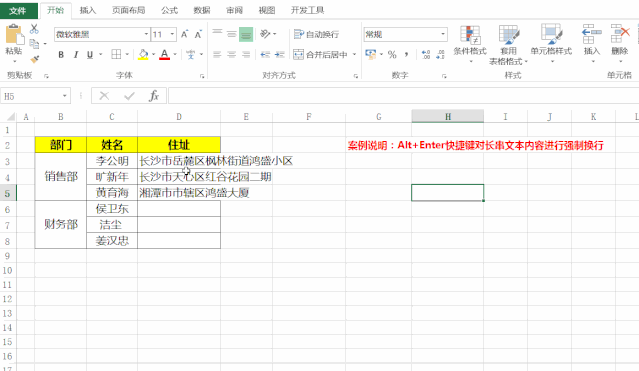Screen dimensions: 639x371
Task: Select row 5 header
Action: coord(7,193)
